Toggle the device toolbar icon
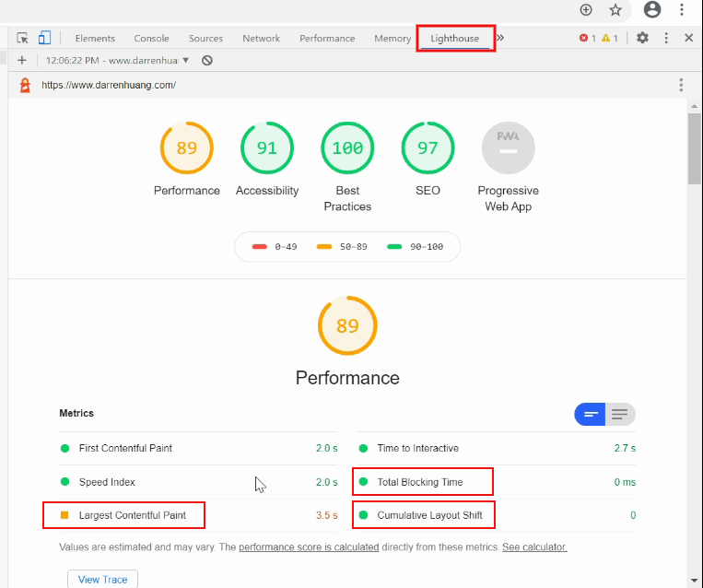Image resolution: width=703 pixels, height=588 pixels. click(x=44, y=38)
